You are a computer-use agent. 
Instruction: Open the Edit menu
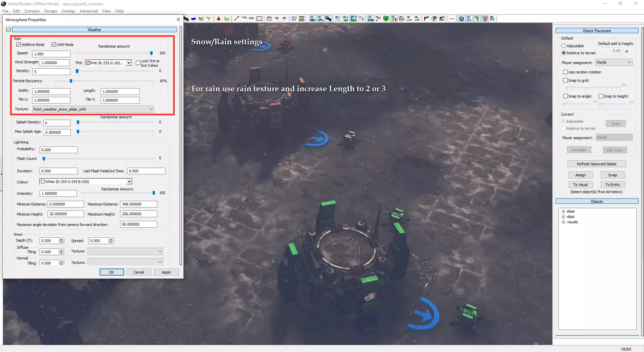point(16,11)
